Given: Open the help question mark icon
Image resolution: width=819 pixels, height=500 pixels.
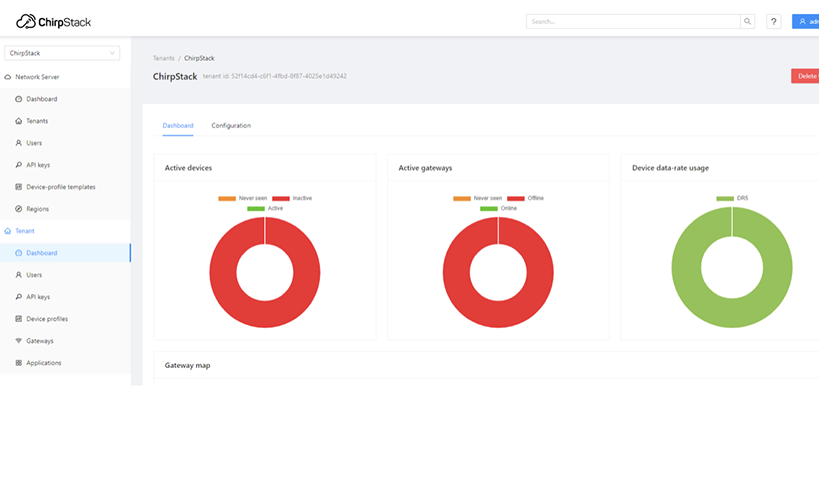Looking at the screenshot, I should point(773,21).
